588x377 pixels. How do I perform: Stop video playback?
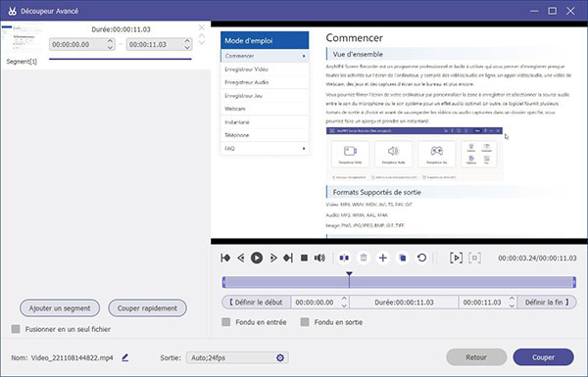click(x=305, y=258)
